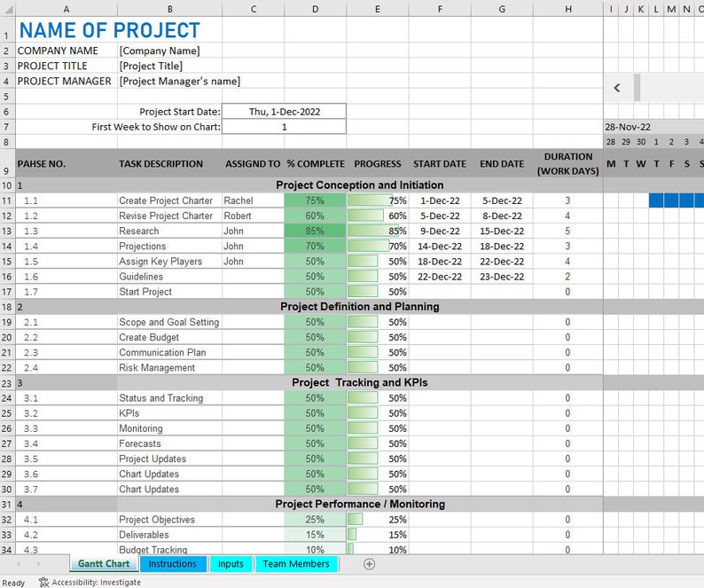Click the Scope and Goal Setting task
The height and width of the screenshot is (588, 704).
coord(168,322)
